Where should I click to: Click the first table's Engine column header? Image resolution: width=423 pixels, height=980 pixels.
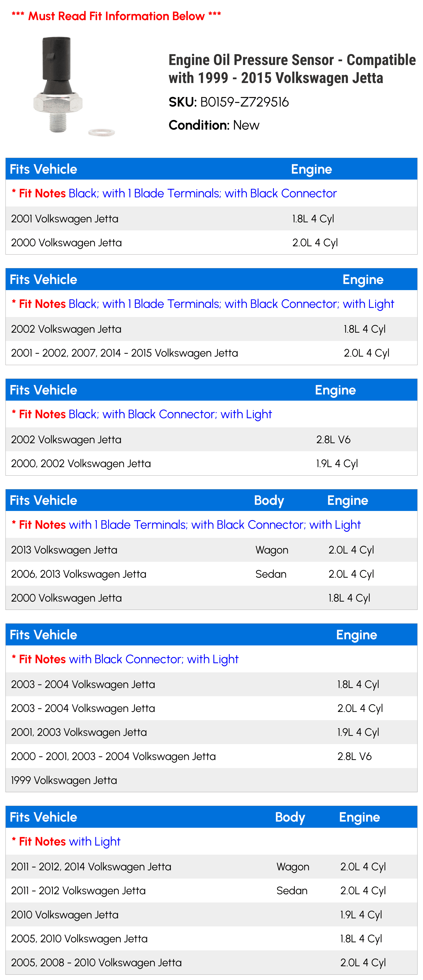[x=311, y=169]
